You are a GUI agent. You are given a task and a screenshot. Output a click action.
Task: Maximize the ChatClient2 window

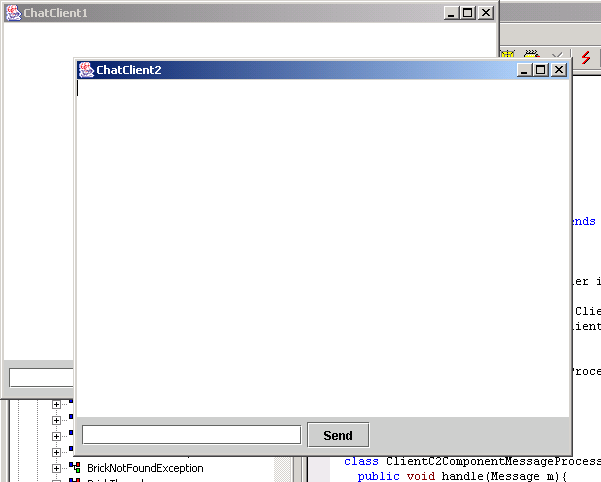[540, 70]
